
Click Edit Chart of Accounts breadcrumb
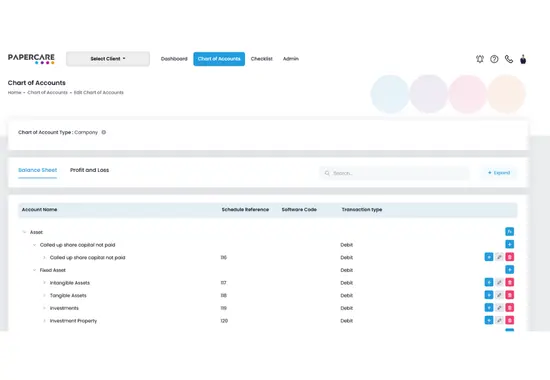click(x=99, y=93)
